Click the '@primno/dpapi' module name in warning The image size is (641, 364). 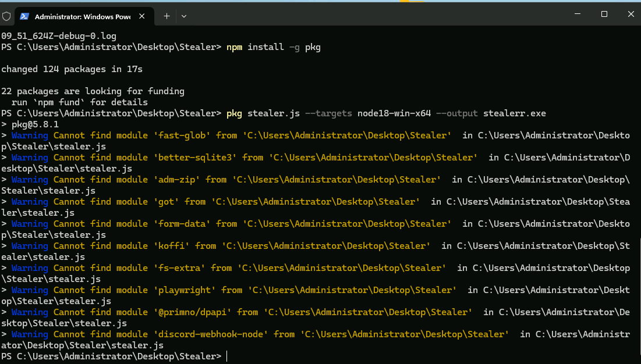coord(193,312)
